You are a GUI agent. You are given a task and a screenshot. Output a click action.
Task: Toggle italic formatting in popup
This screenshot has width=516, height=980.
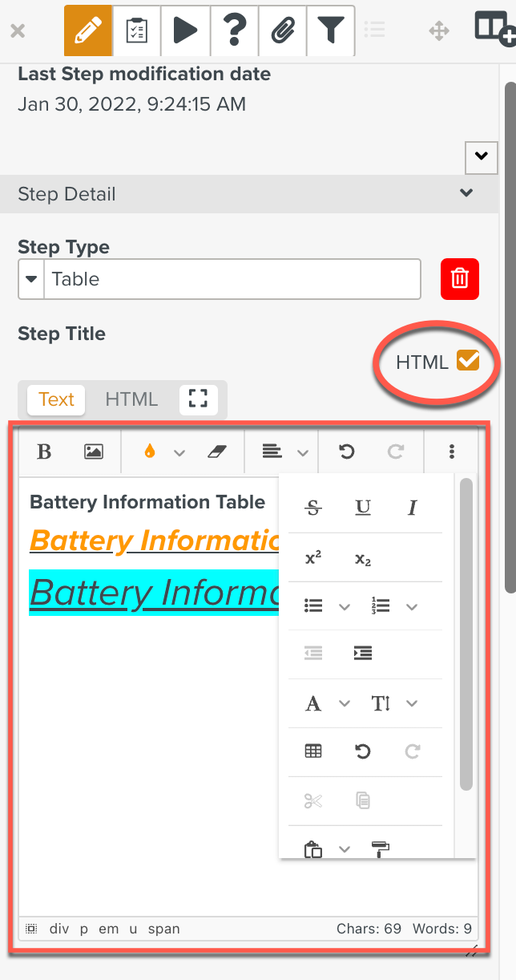point(413,508)
